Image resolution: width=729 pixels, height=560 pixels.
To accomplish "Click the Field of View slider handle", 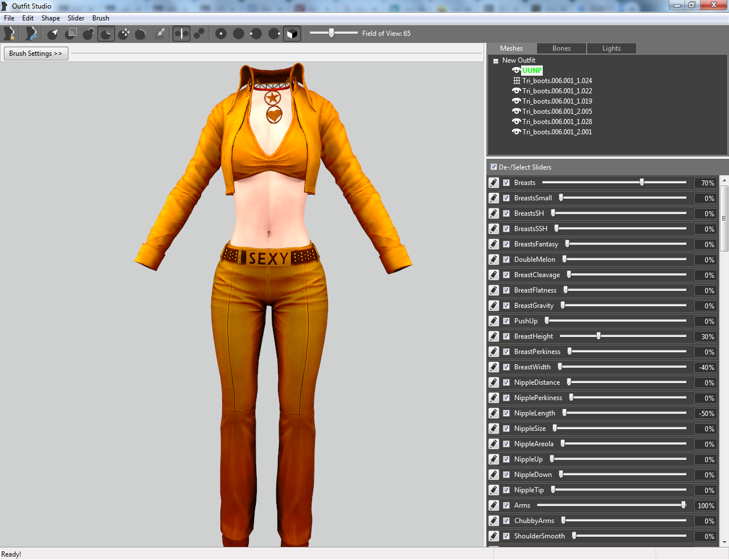I will point(331,33).
